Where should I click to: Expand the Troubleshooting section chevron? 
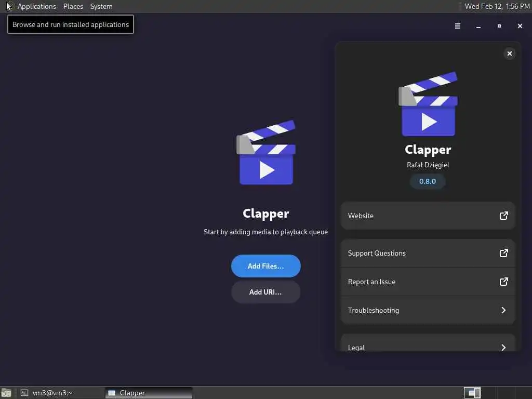tap(503, 310)
